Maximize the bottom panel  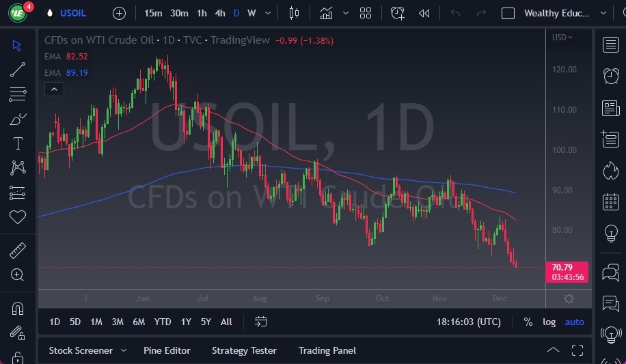(x=577, y=350)
